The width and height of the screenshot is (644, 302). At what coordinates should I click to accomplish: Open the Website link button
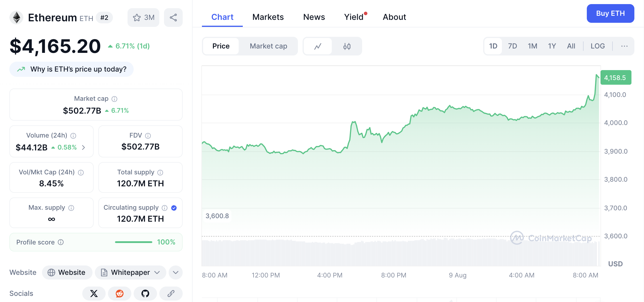67,273
